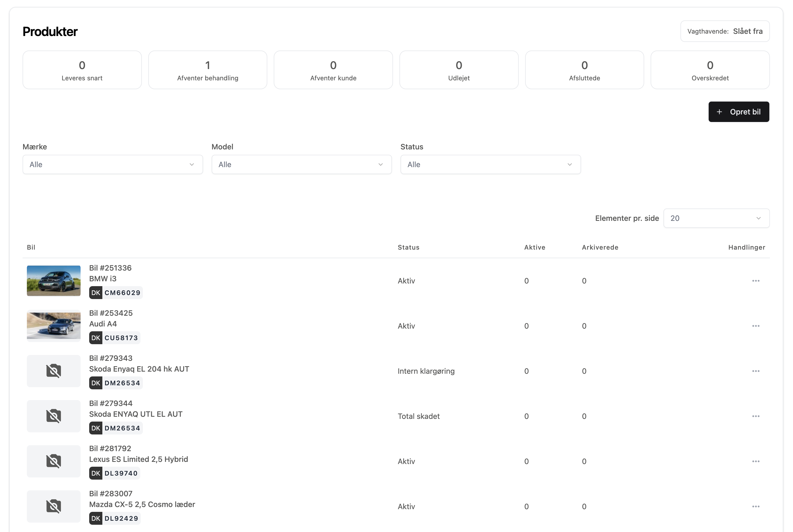The image size is (793, 532).
Task: Select the Leveres snart card
Action: (x=82, y=70)
